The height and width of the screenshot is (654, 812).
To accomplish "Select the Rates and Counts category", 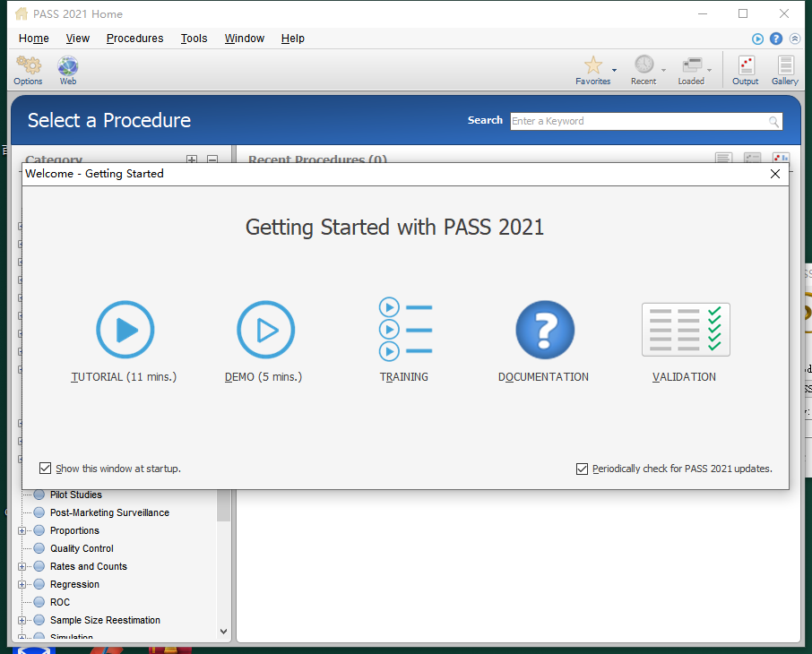I will 89,566.
